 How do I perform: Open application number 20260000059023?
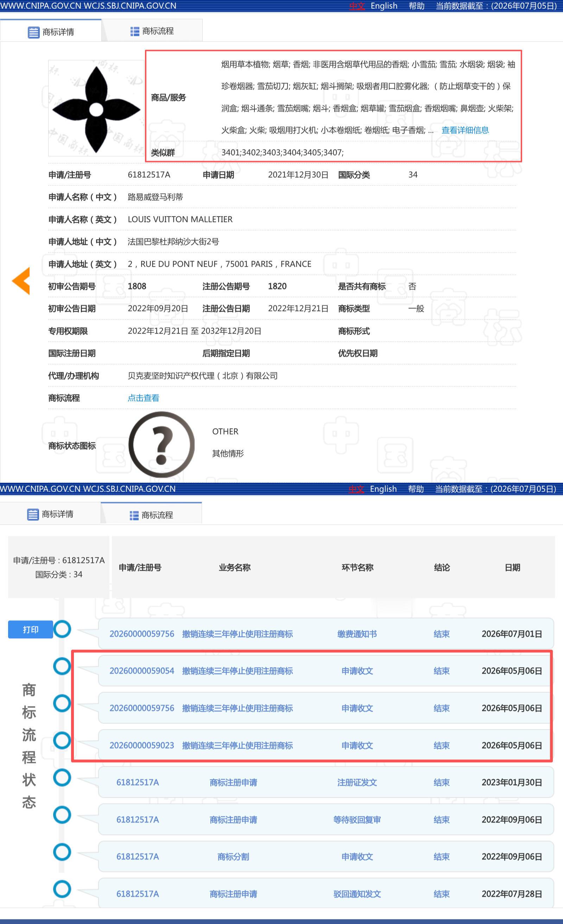142,745
